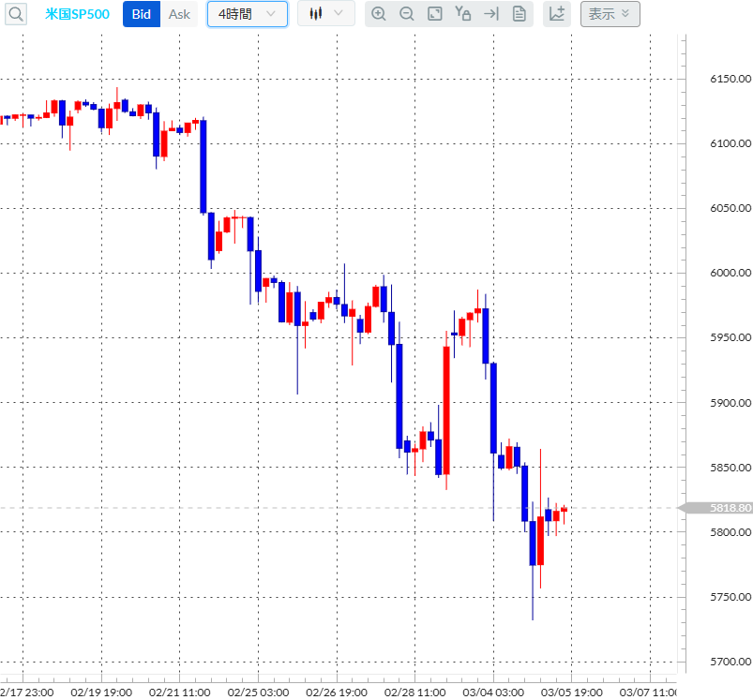Click the 02/28 11:00 time label
Screen dimensions: 753x700
414,693
